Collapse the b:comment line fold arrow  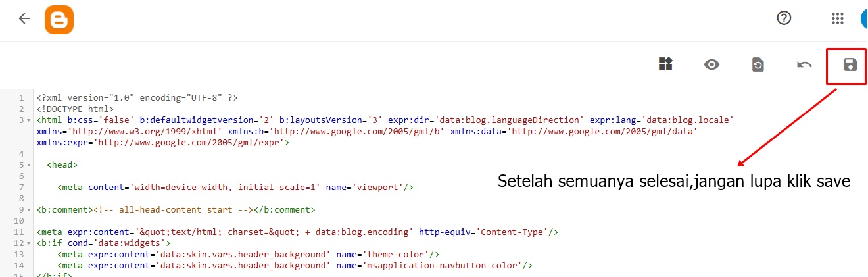tap(30, 210)
